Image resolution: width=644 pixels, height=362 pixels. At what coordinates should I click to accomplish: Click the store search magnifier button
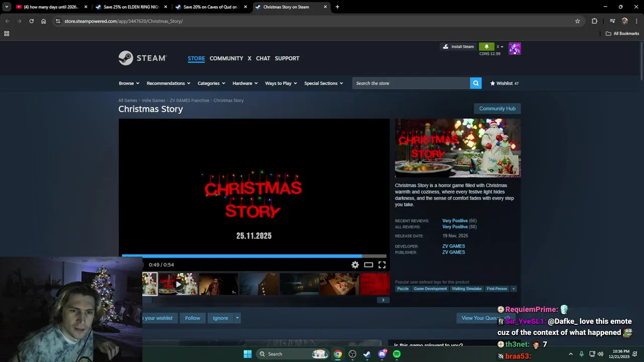click(475, 83)
